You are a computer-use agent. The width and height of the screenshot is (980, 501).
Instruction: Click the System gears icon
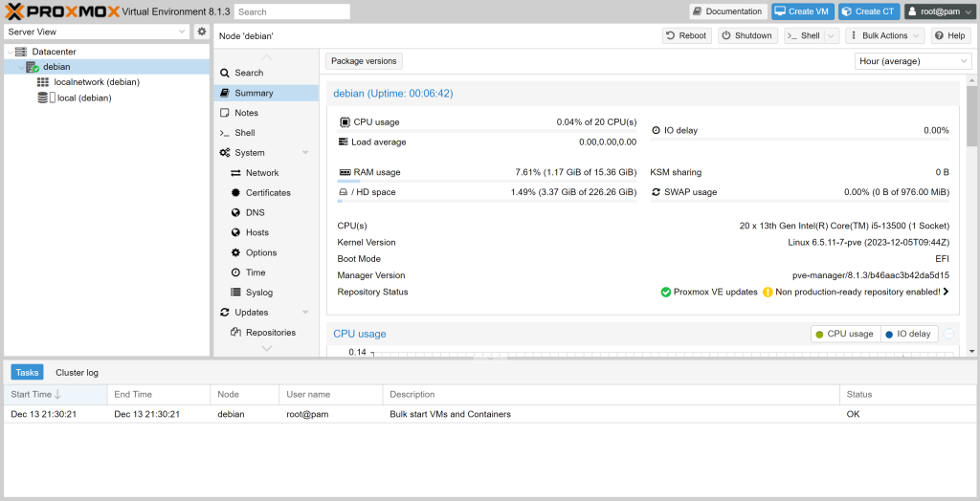pos(225,152)
